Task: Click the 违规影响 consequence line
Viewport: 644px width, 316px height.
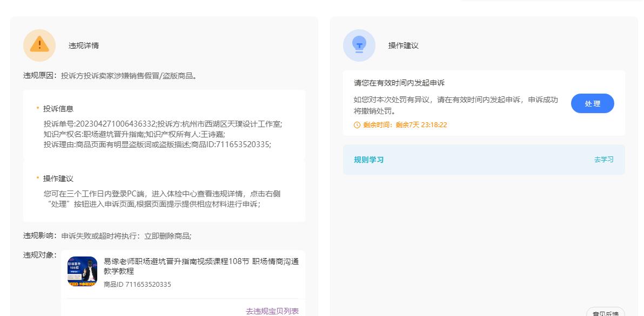Action: click(x=107, y=236)
